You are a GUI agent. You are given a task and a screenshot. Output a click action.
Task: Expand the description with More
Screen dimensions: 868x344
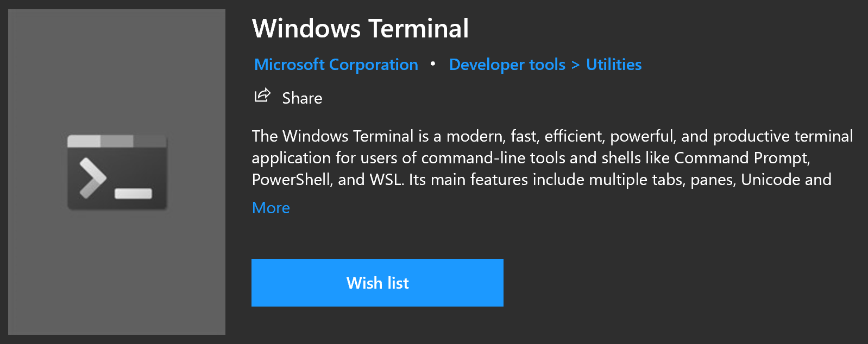[271, 208]
